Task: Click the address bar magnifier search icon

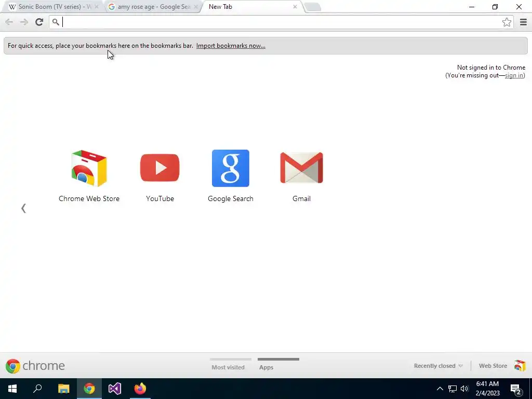Action: (x=56, y=22)
